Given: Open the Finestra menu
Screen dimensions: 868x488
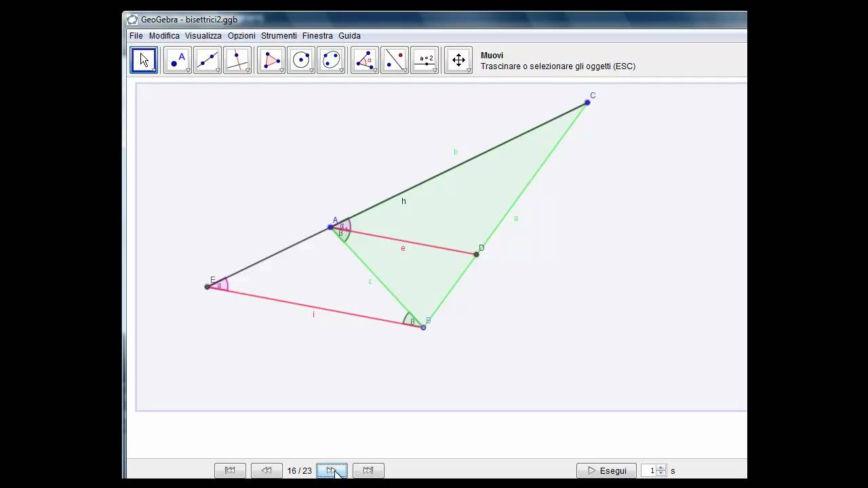Looking at the screenshot, I should point(317,36).
